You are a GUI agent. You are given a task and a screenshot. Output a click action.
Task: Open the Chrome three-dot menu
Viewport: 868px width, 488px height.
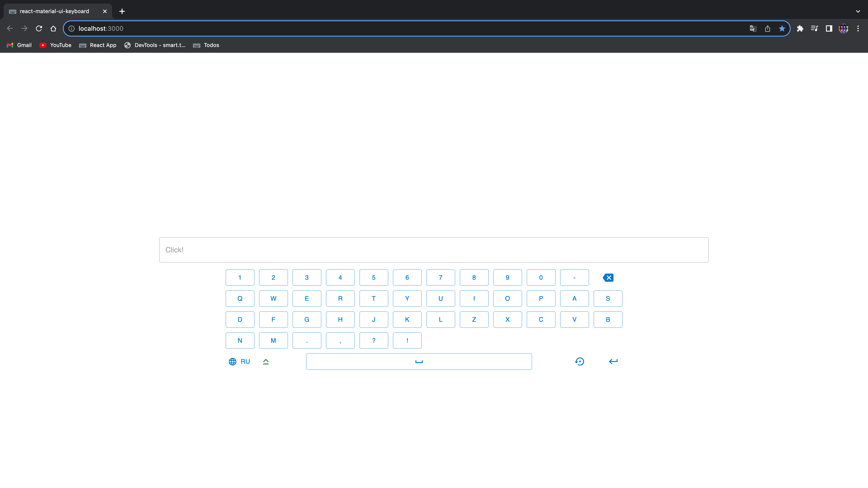coord(858,29)
